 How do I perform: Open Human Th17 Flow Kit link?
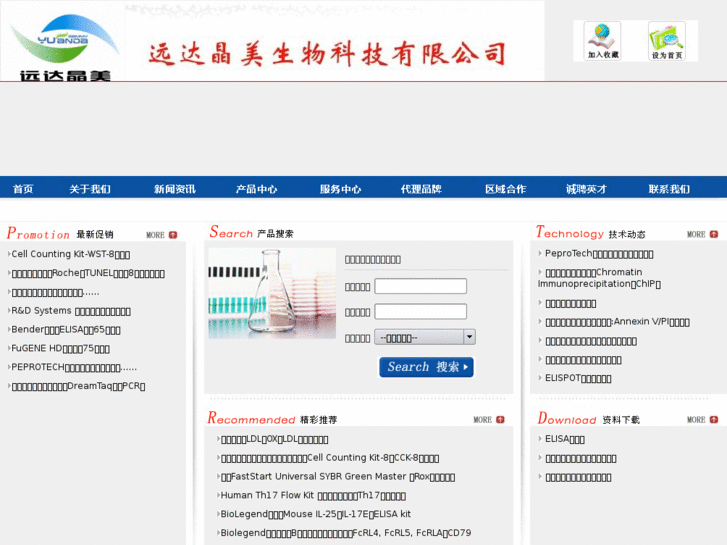(313, 495)
